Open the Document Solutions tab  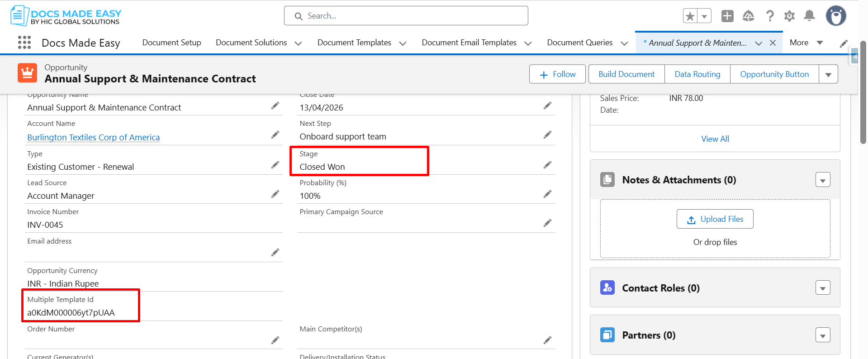click(251, 43)
